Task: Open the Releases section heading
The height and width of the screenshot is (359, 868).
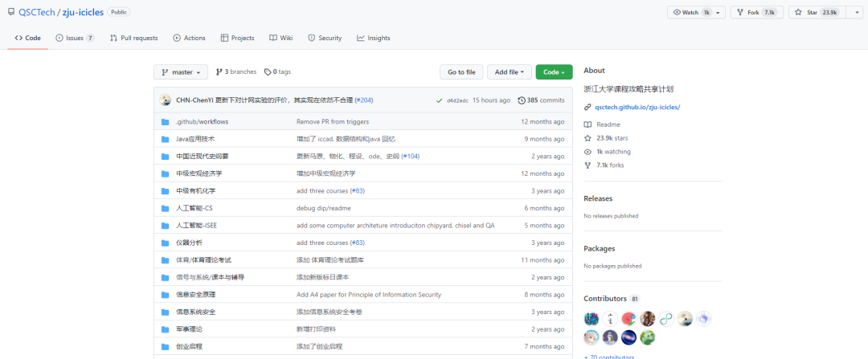Action: point(598,198)
